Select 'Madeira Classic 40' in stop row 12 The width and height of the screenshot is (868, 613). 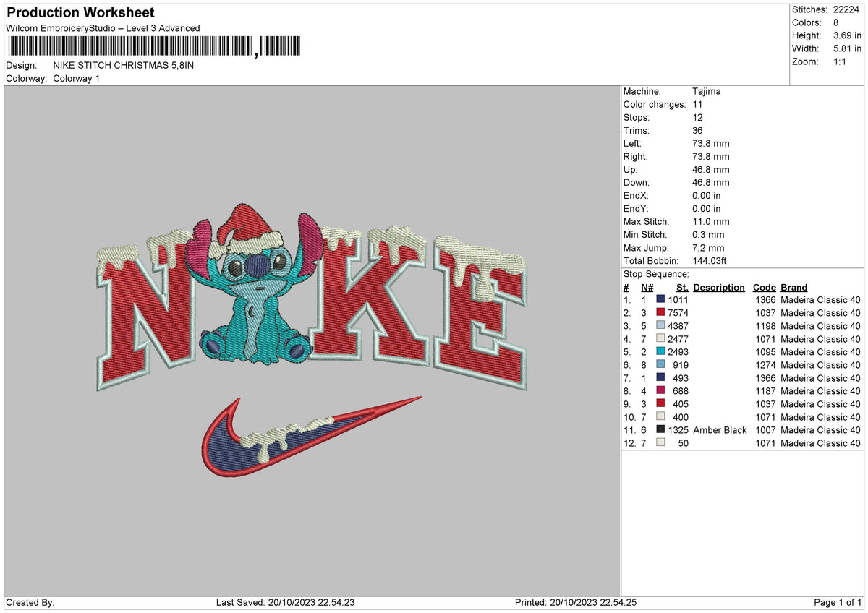(821, 443)
